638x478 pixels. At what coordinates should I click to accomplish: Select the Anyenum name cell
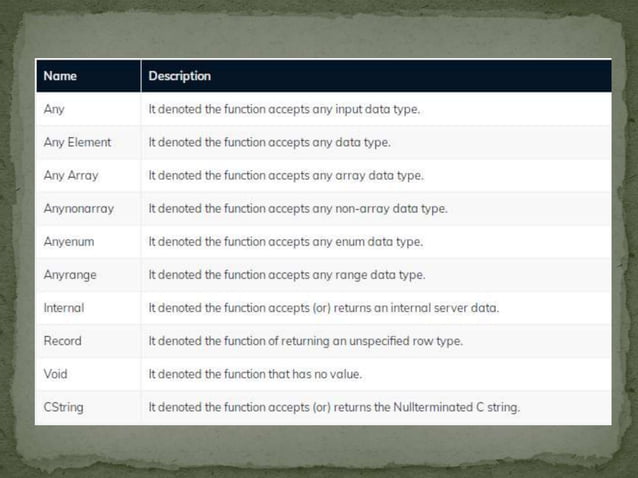point(88,242)
